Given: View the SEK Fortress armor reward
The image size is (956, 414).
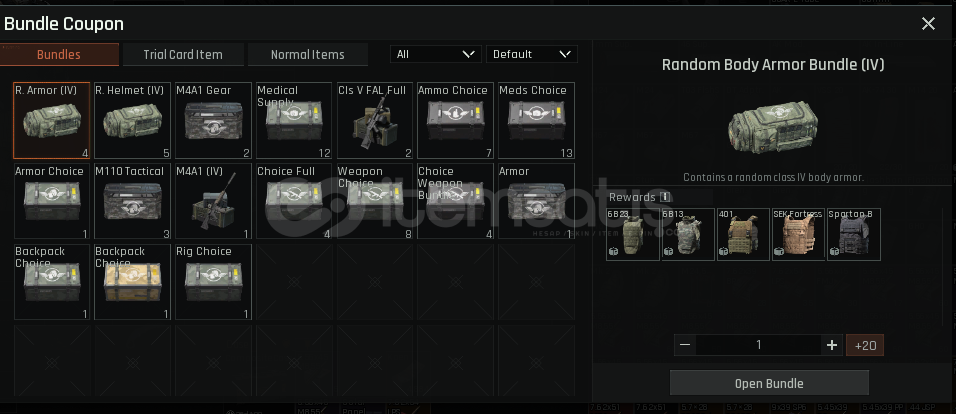Looking at the screenshot, I should click(x=798, y=234).
